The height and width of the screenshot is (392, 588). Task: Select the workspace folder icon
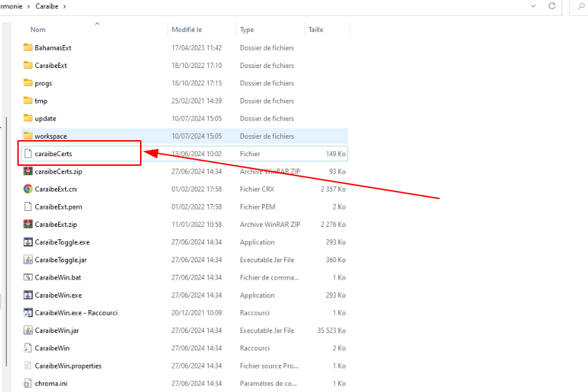(x=28, y=135)
